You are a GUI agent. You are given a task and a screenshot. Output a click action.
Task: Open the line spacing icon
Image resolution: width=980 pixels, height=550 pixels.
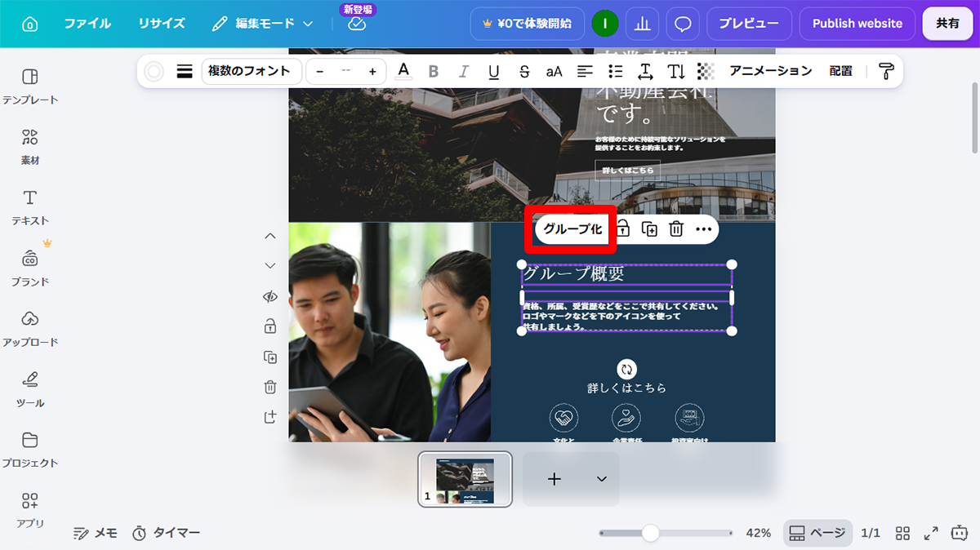click(645, 71)
